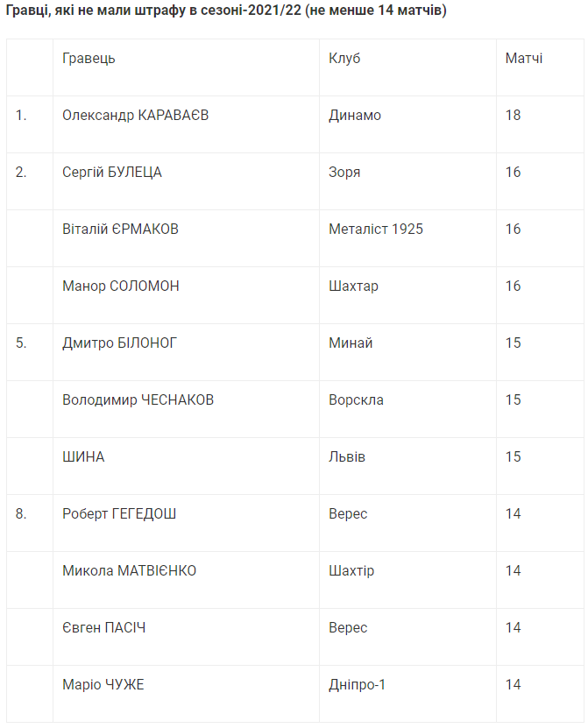Click the "Клуб" column header
This screenshot has width=588, height=728.
click(344, 59)
